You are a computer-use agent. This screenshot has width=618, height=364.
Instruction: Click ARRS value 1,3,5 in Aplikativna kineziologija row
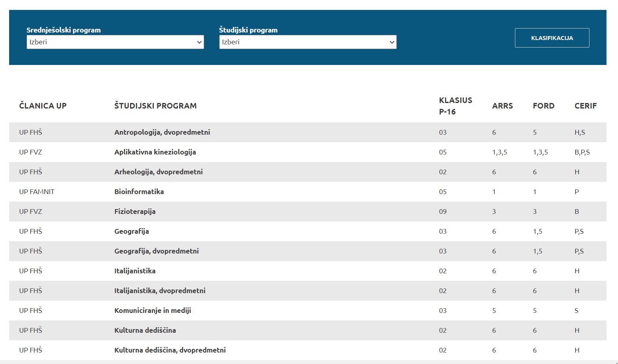click(499, 152)
